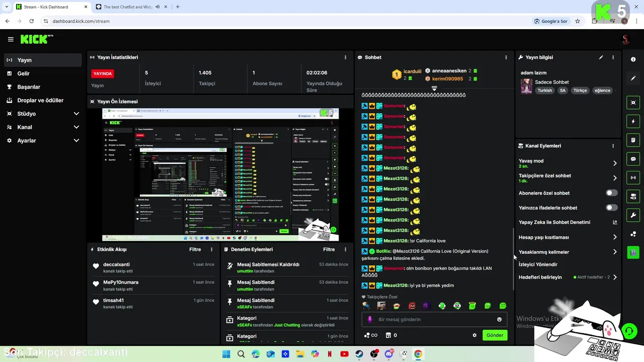This screenshot has height=362, width=644.
Task: Open the channel points dots icon in right sidebar
Action: click(x=633, y=234)
